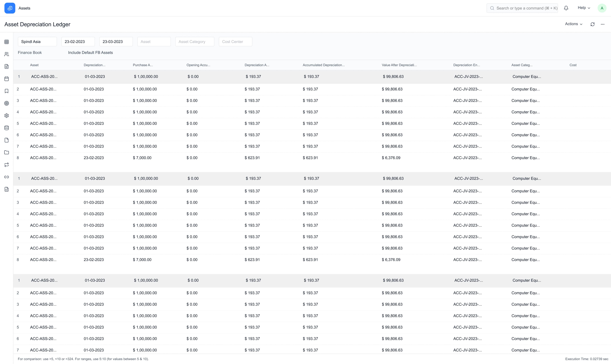Viewport: 611px width, 364px height.
Task: Click inside the search command bar
Action: [523, 8]
